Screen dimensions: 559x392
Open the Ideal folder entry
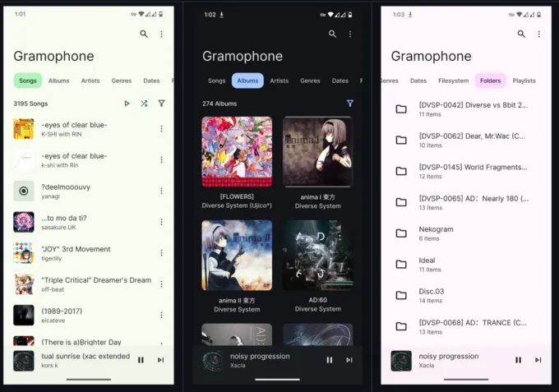[427, 265]
